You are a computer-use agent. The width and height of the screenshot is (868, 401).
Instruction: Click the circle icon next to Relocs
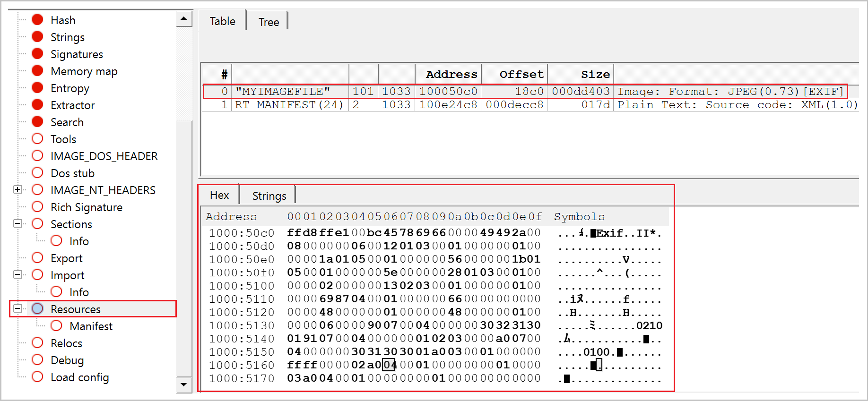click(x=37, y=343)
